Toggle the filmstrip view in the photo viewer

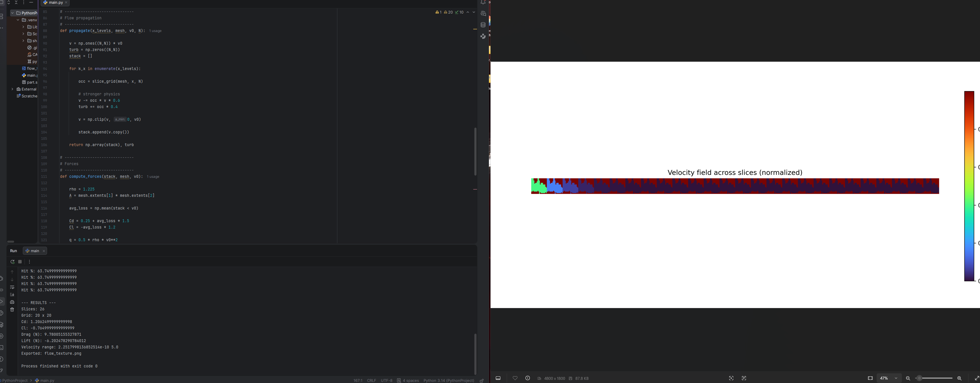[x=498, y=378]
